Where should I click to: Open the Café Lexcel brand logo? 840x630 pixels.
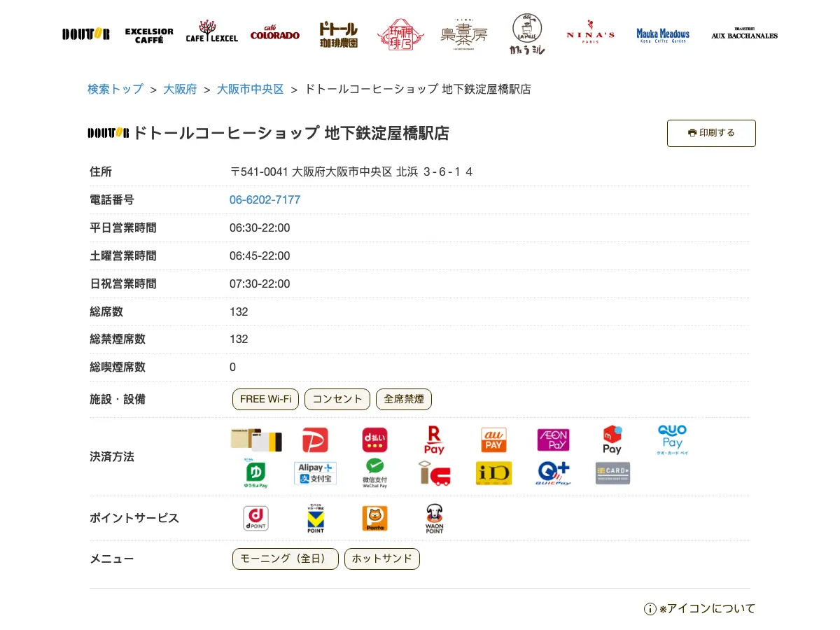tap(211, 32)
